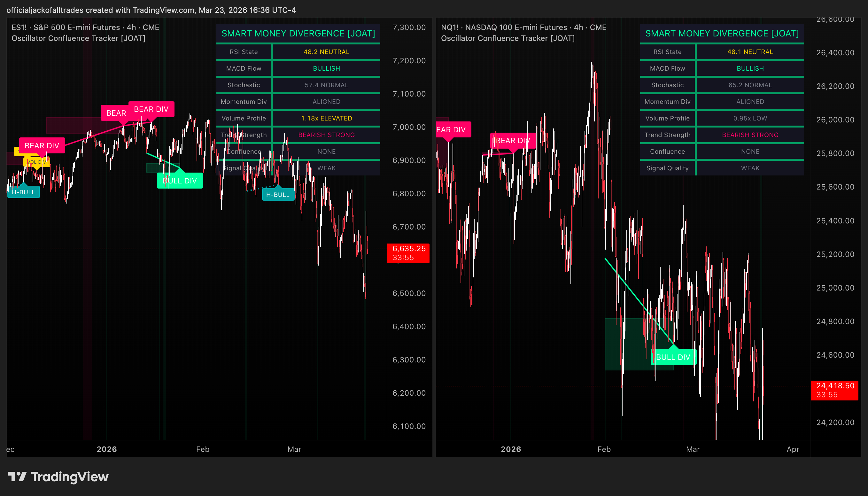The height and width of the screenshot is (496, 868).
Task: Click the Feb label on the ES1! time axis
Action: click(x=203, y=449)
